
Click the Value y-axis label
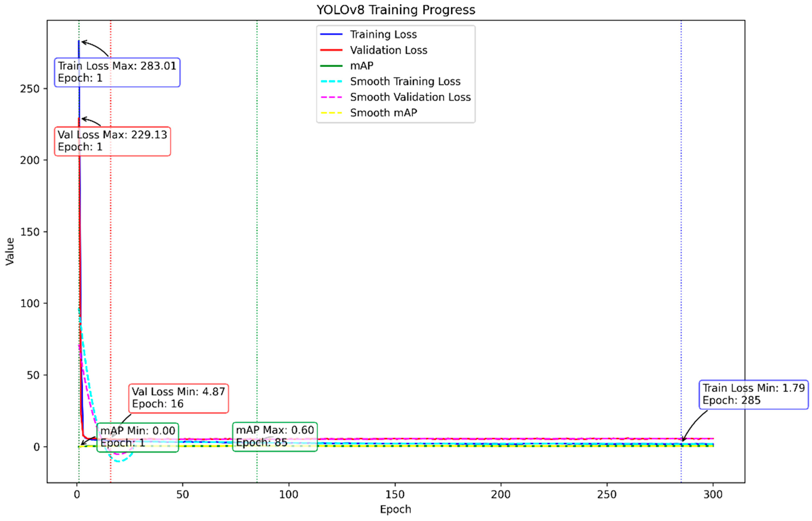pyautogui.click(x=10, y=251)
